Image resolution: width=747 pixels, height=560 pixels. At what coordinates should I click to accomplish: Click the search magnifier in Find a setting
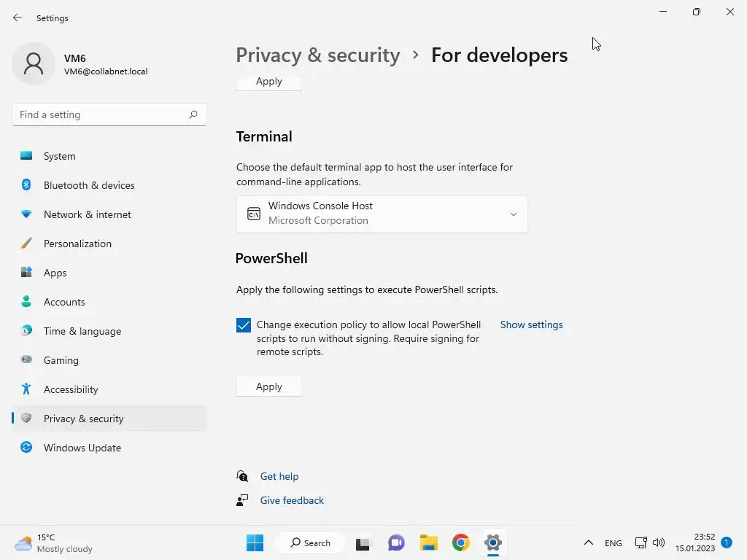(193, 114)
